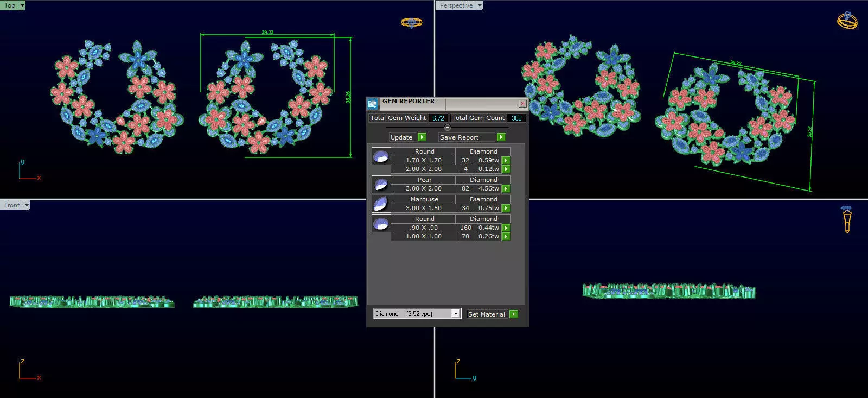Viewport: 868px width, 398px height.
Task: Click the 35.26 height dimension in Top viewport
Action: [x=348, y=97]
